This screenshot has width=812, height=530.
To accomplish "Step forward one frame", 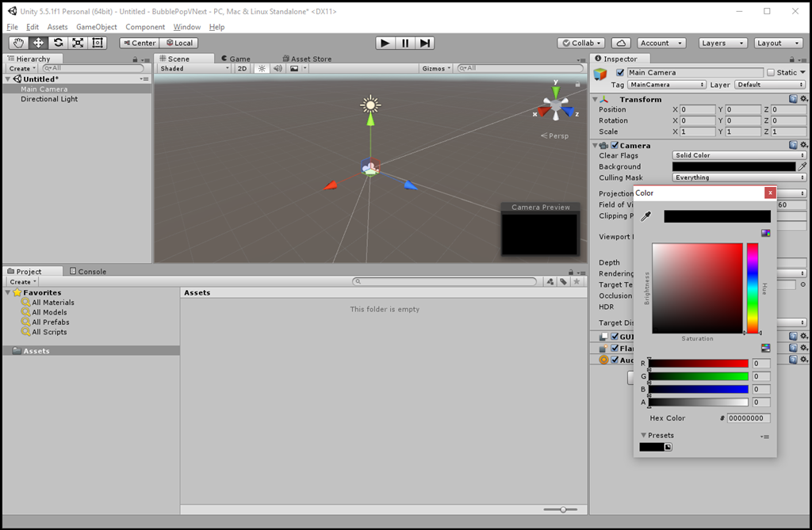I will click(x=425, y=43).
